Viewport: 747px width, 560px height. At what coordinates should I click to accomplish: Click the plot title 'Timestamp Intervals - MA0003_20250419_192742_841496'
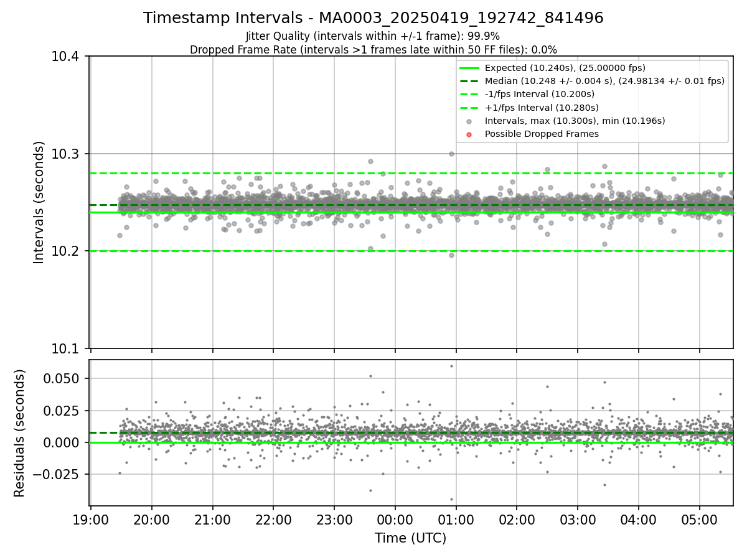374,18
